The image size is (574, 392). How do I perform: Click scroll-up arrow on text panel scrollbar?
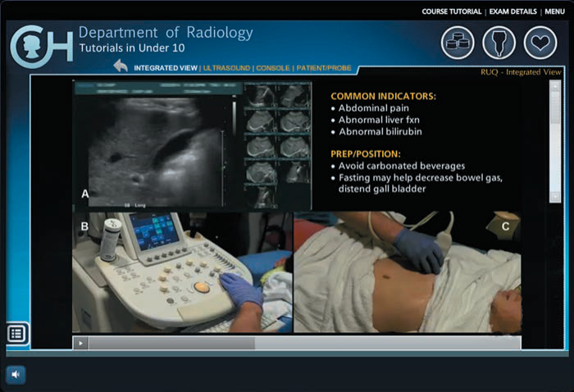pos(554,84)
